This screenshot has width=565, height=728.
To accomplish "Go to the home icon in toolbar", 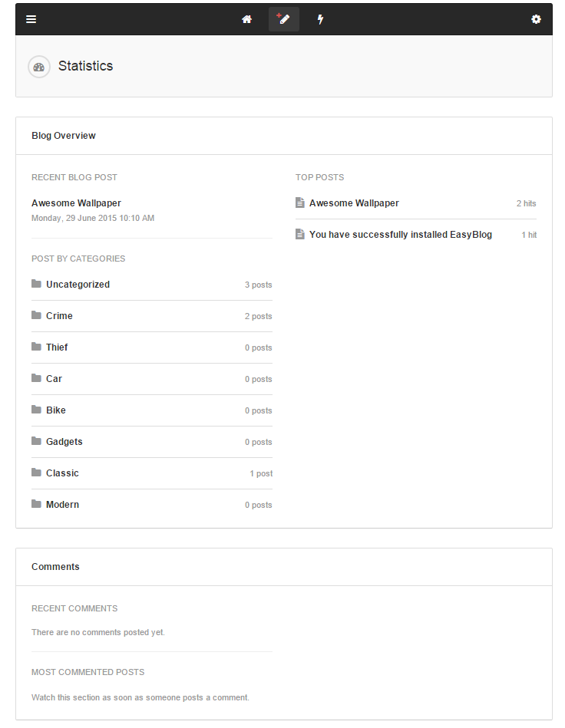I will point(246,19).
